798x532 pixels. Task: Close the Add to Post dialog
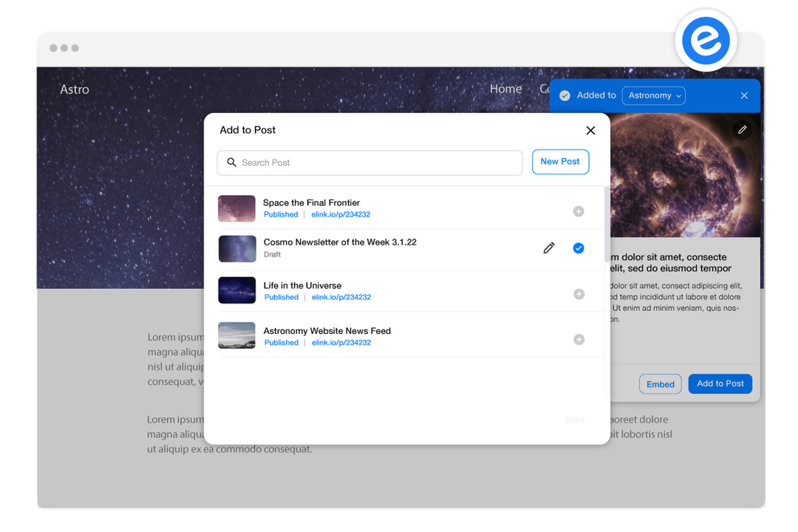pyautogui.click(x=590, y=130)
